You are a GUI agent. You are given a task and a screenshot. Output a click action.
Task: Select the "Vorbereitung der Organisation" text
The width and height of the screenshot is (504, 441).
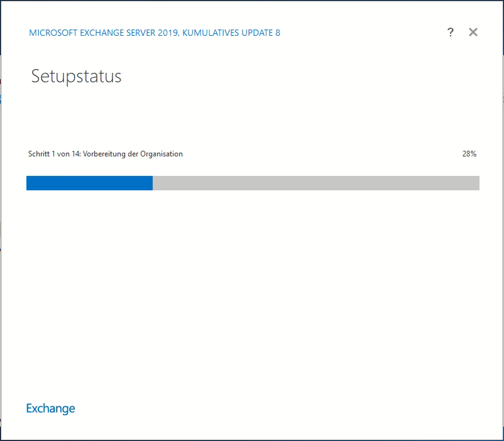(x=133, y=154)
